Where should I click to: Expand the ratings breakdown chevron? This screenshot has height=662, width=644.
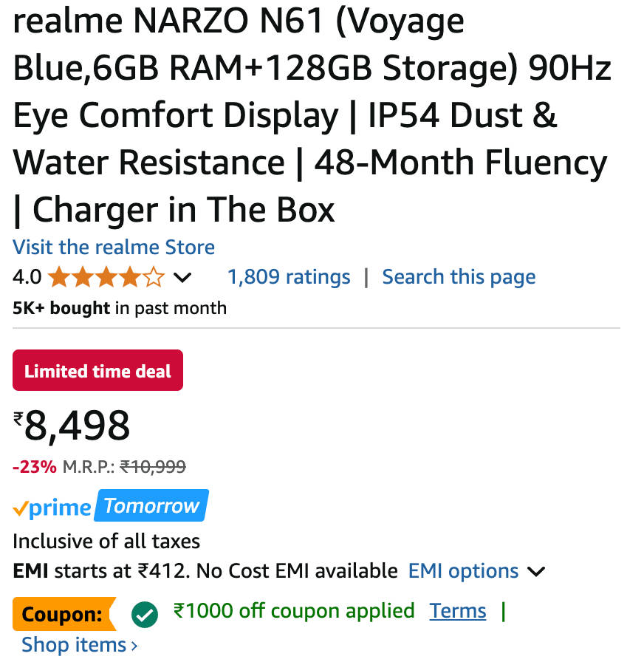pos(182,279)
